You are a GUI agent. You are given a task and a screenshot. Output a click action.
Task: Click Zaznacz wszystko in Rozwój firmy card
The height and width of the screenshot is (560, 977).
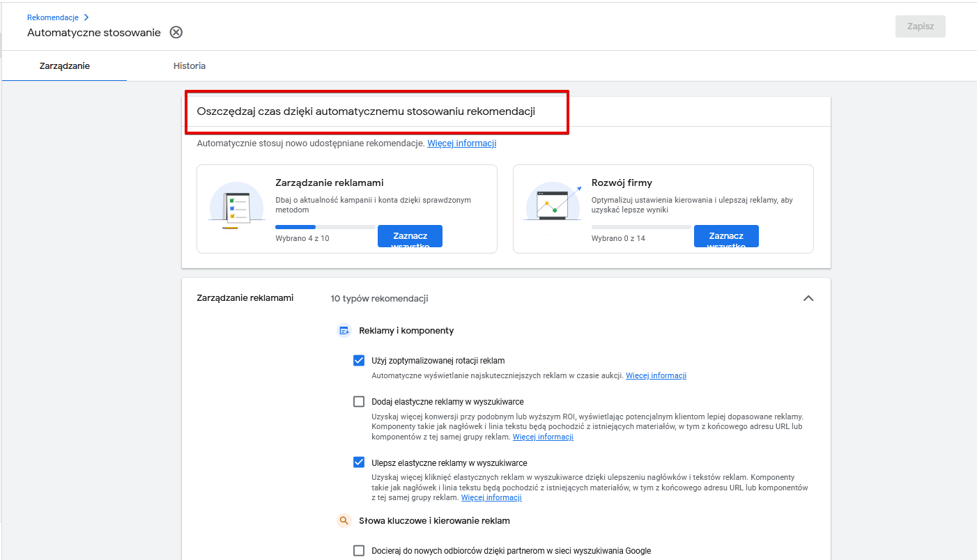click(x=726, y=236)
